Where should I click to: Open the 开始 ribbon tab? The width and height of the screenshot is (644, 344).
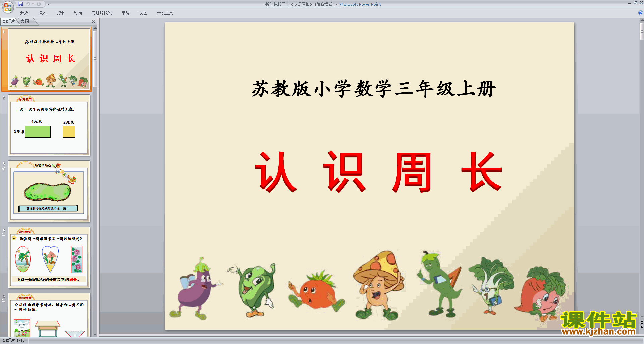[x=24, y=13]
